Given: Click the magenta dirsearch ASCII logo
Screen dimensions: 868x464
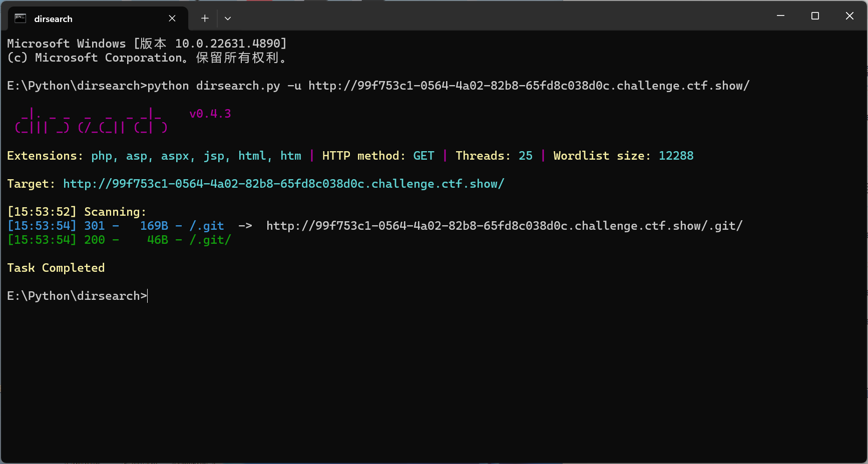Looking at the screenshot, I should [91, 121].
